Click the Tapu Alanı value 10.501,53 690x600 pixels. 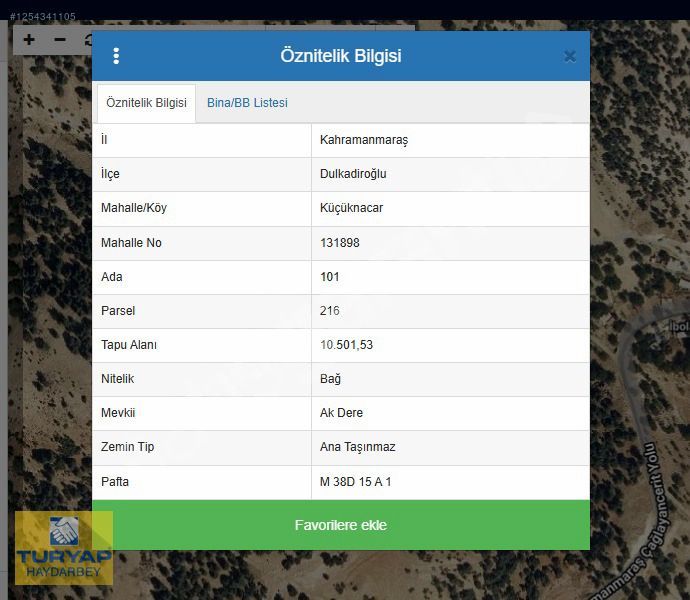(346, 345)
